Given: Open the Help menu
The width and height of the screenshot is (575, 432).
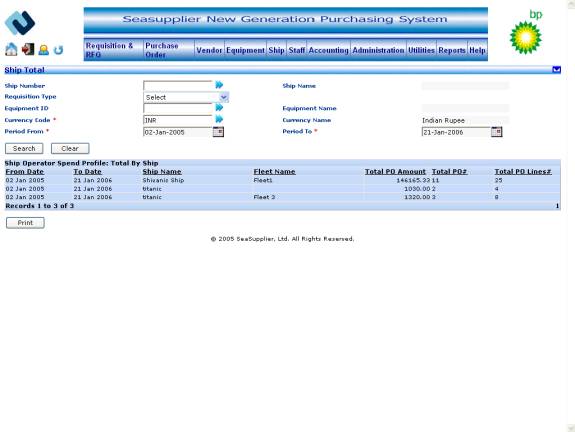Looking at the screenshot, I should (477, 50).
